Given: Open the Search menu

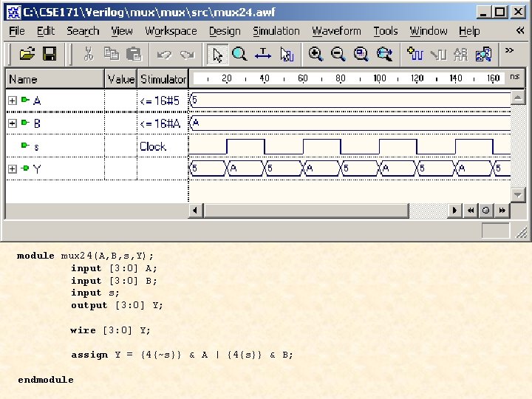Looking at the screenshot, I should [83, 31].
